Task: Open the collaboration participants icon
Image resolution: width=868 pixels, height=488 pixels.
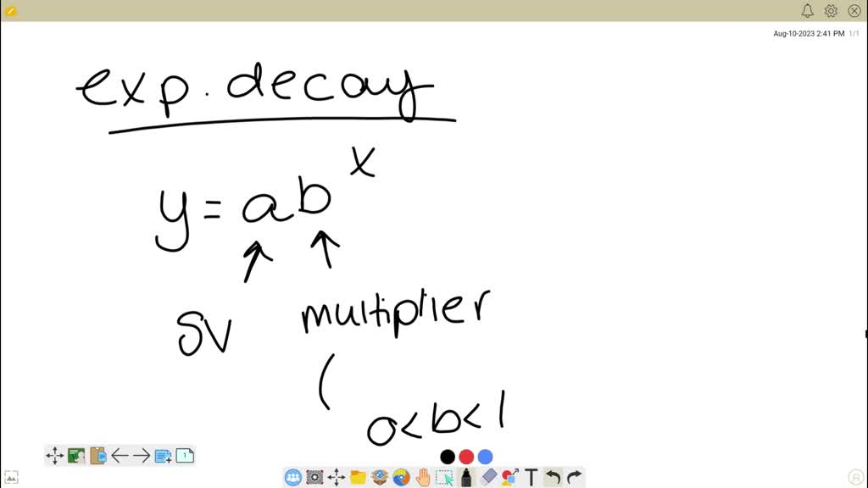Action: pos(292,477)
